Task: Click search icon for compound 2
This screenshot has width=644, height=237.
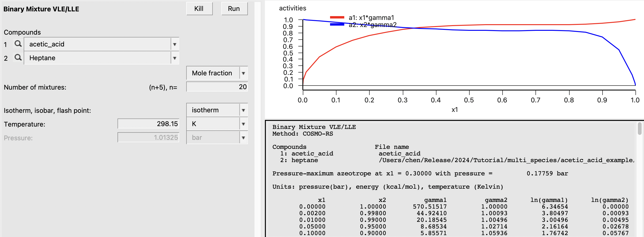Action: 18,58
